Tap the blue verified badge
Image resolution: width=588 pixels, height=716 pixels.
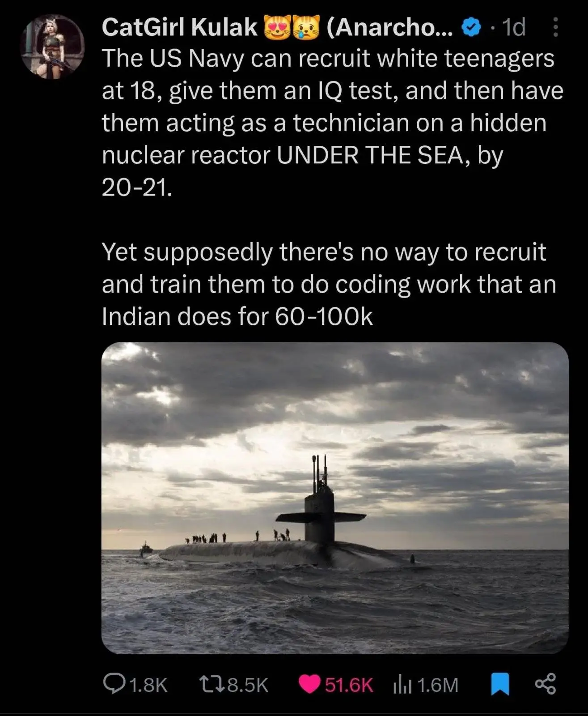[x=470, y=28]
